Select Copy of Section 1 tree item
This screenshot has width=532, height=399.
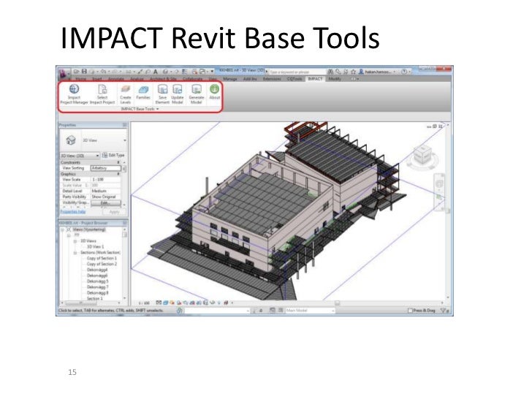click(102, 258)
